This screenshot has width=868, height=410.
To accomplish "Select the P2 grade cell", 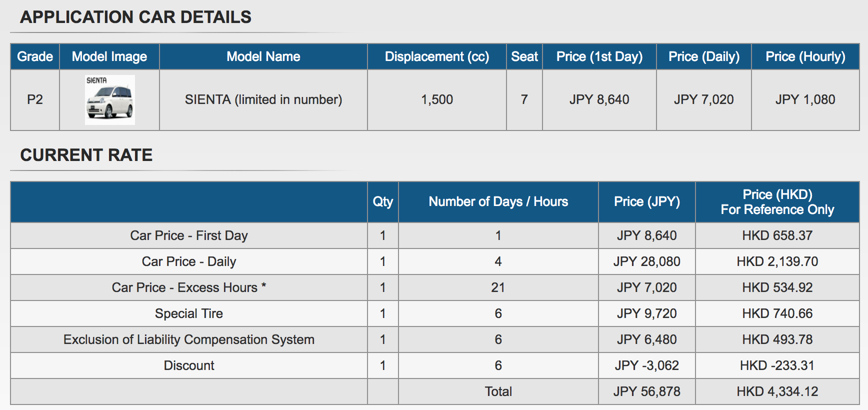I will pyautogui.click(x=35, y=99).
